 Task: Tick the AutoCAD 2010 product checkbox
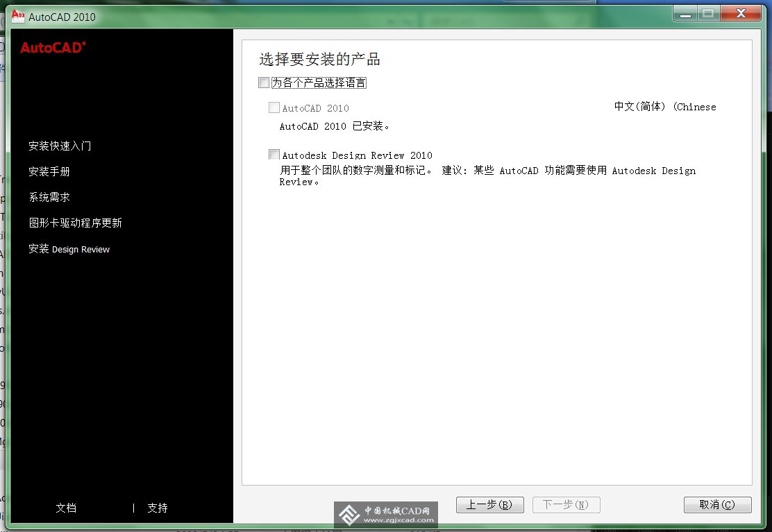(274, 108)
